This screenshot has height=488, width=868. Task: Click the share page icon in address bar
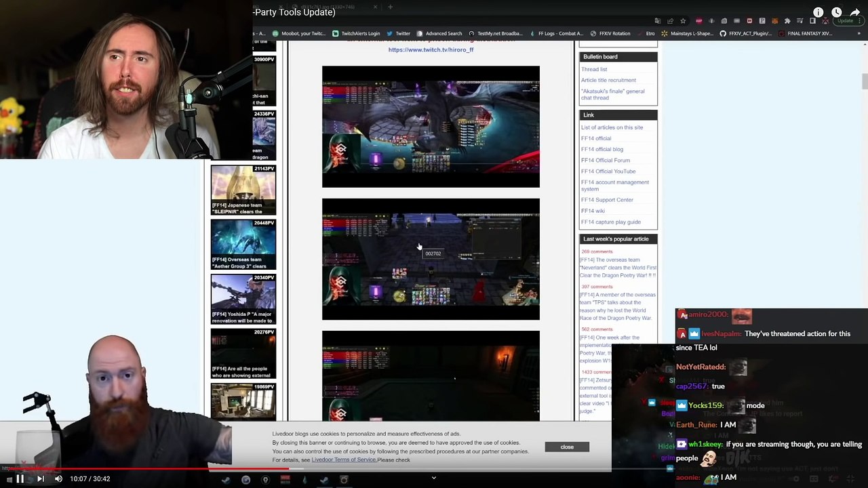670,21
